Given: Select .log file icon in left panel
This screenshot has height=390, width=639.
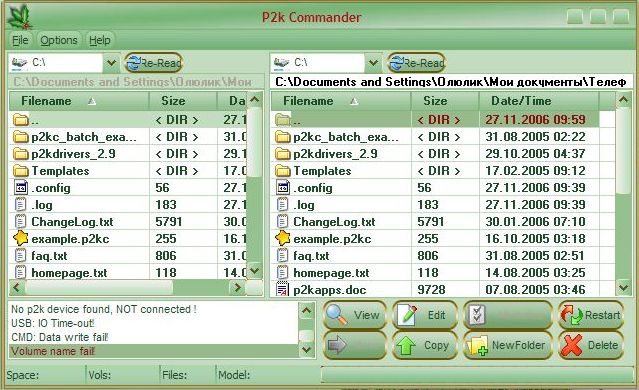Looking at the screenshot, I should [x=20, y=205].
